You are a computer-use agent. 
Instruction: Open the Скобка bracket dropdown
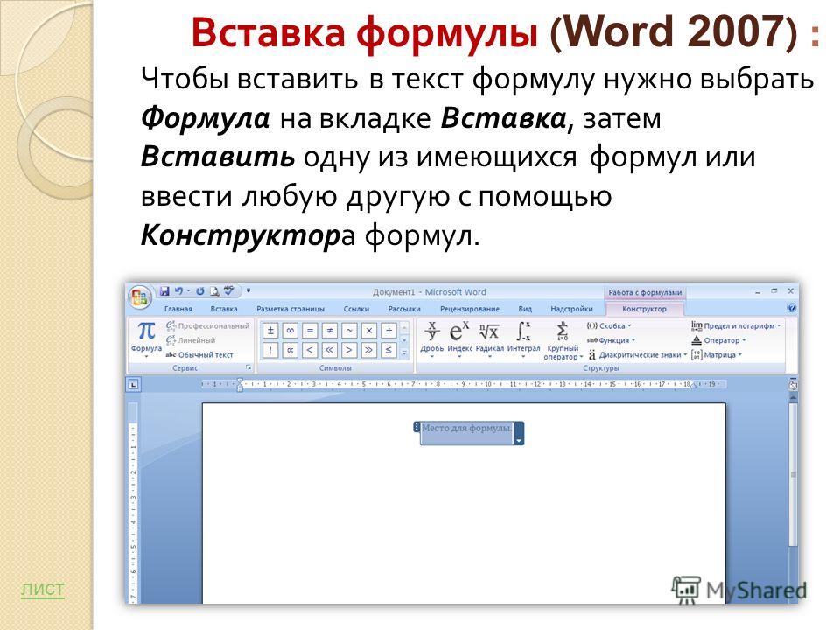[x=609, y=325]
